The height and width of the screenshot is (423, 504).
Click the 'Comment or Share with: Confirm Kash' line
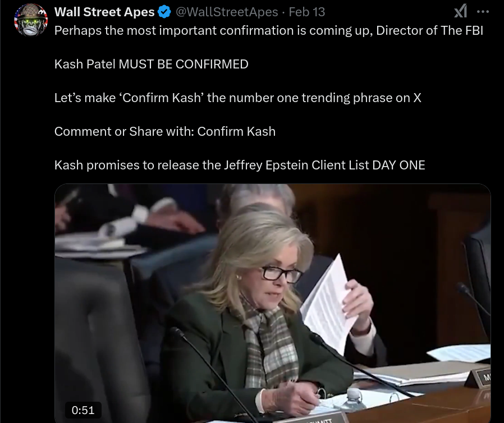tap(165, 132)
